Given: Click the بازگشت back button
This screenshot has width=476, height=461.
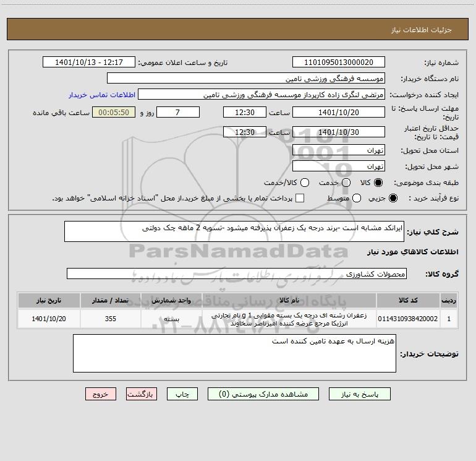Looking at the screenshot, I should pos(142,394).
